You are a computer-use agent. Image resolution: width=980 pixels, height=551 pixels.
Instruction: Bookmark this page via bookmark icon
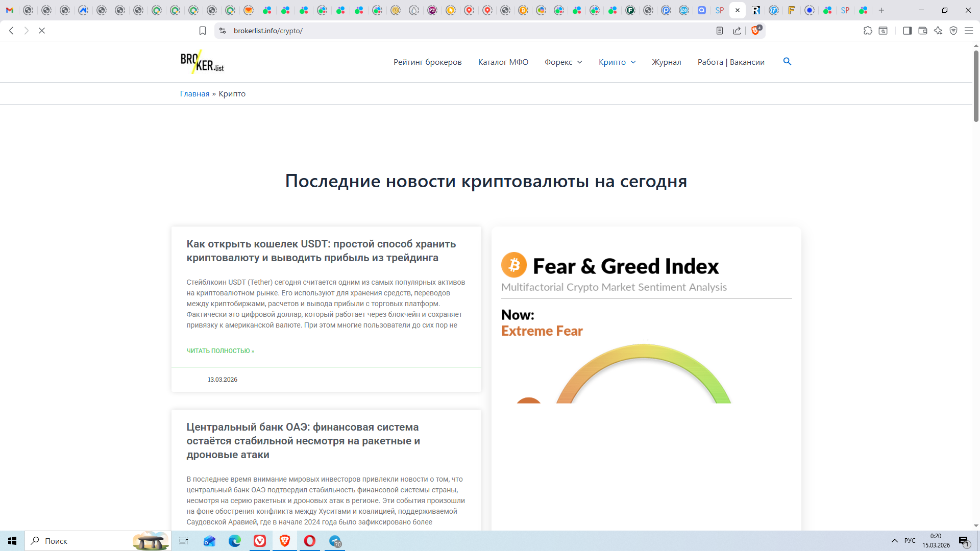[x=203, y=31]
